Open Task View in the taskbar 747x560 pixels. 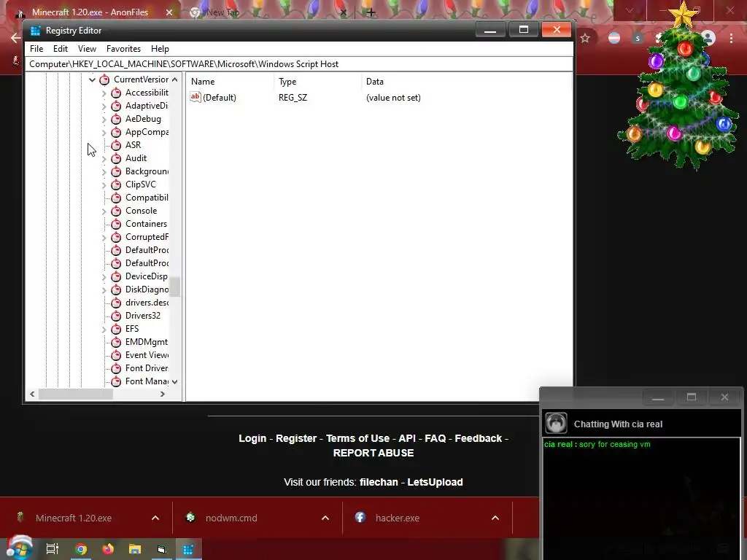[53, 549]
